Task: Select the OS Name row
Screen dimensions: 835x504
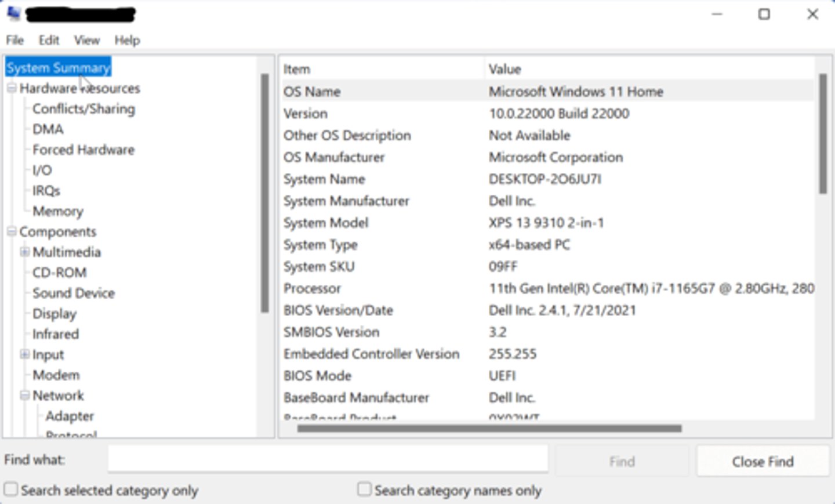Action: pos(547,92)
